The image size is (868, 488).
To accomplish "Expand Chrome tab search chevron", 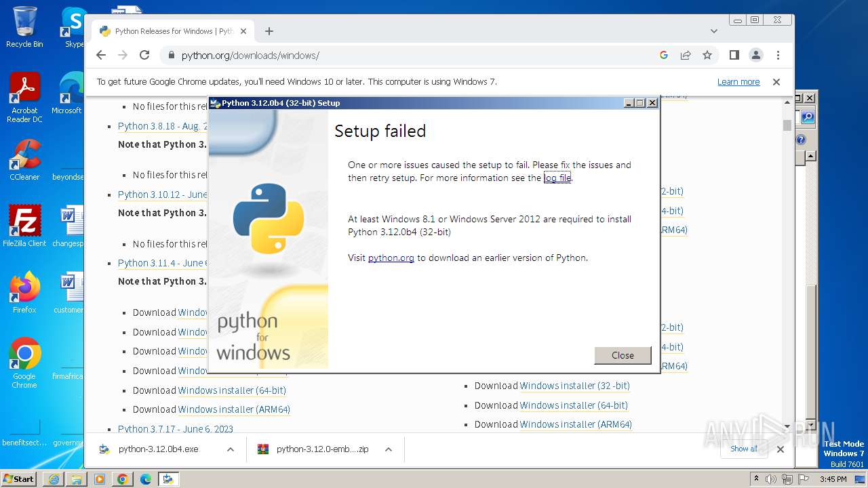I will coord(713,31).
